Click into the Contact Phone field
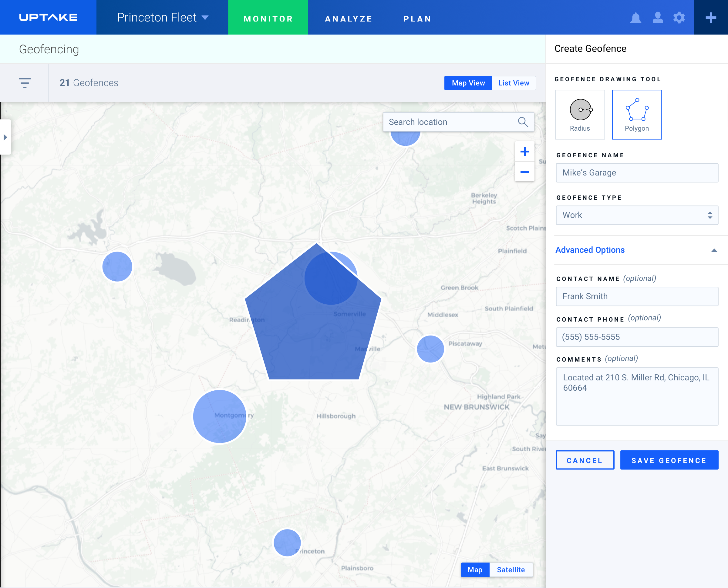Screen dimensions: 728x588 pyautogui.click(x=637, y=337)
